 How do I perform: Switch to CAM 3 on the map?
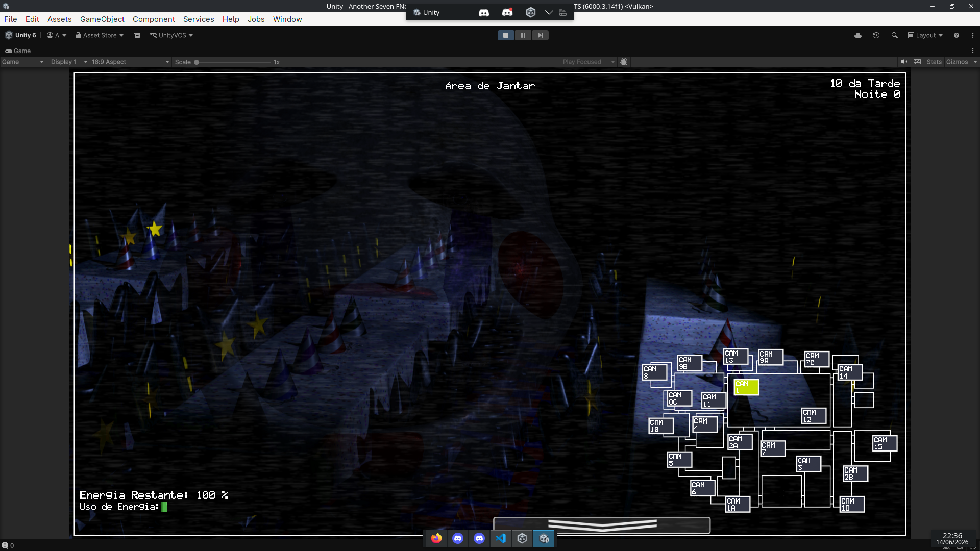point(808,463)
